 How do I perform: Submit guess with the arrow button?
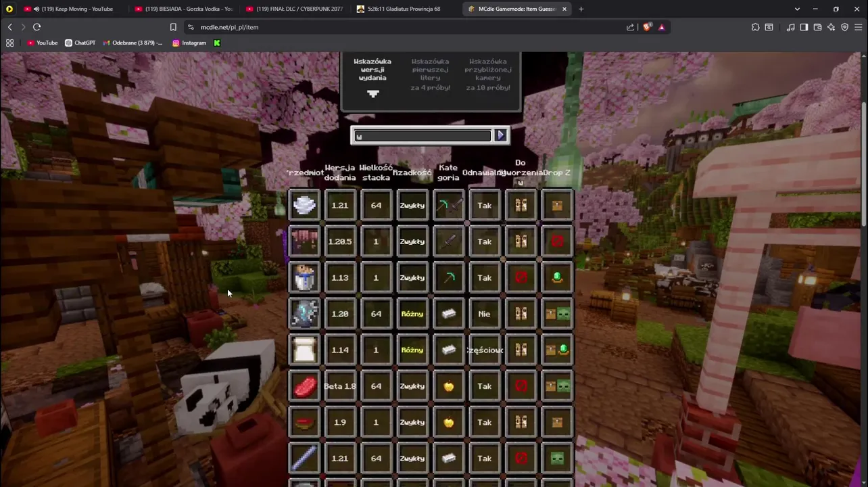[x=500, y=136]
